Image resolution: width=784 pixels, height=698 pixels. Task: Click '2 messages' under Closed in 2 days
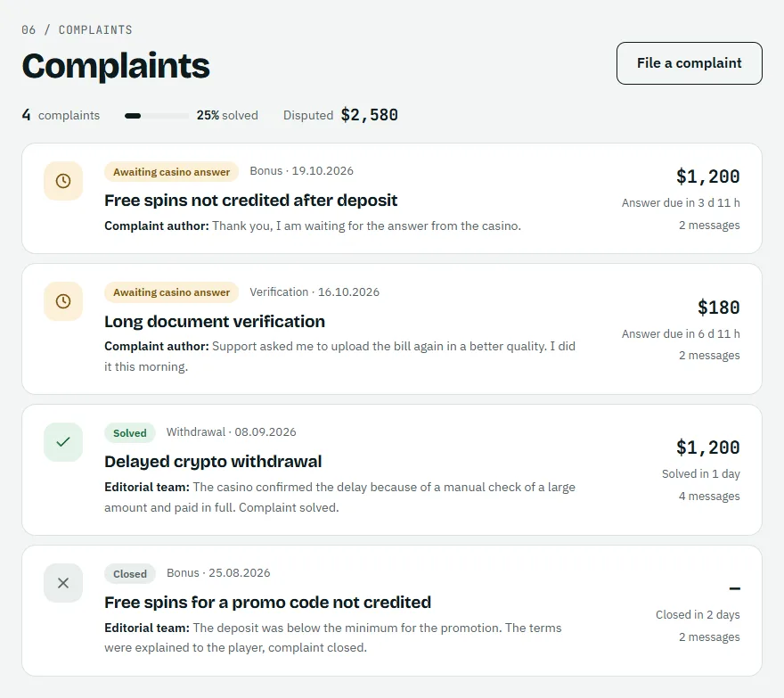(x=709, y=637)
